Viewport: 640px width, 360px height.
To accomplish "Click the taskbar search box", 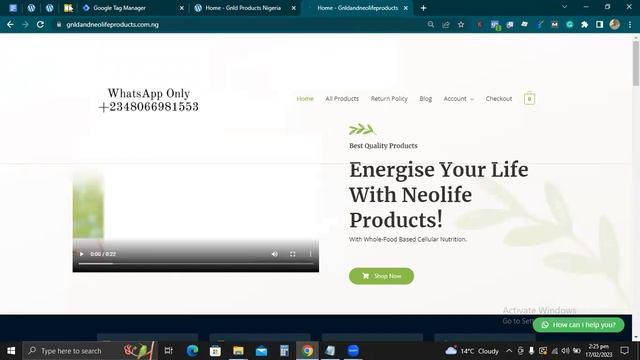I will click(90, 351).
